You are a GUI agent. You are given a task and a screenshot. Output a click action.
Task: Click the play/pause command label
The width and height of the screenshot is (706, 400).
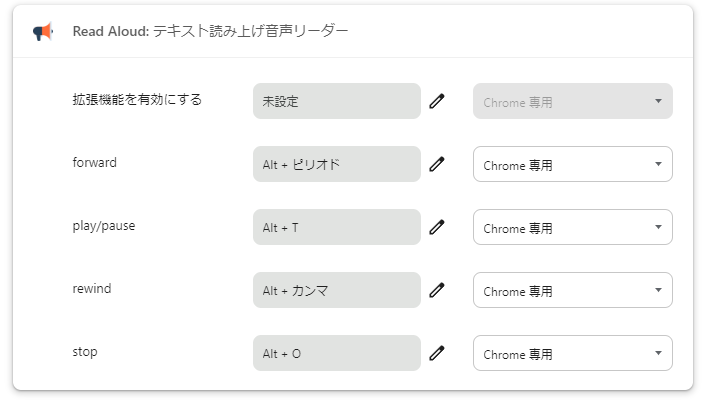(x=104, y=226)
